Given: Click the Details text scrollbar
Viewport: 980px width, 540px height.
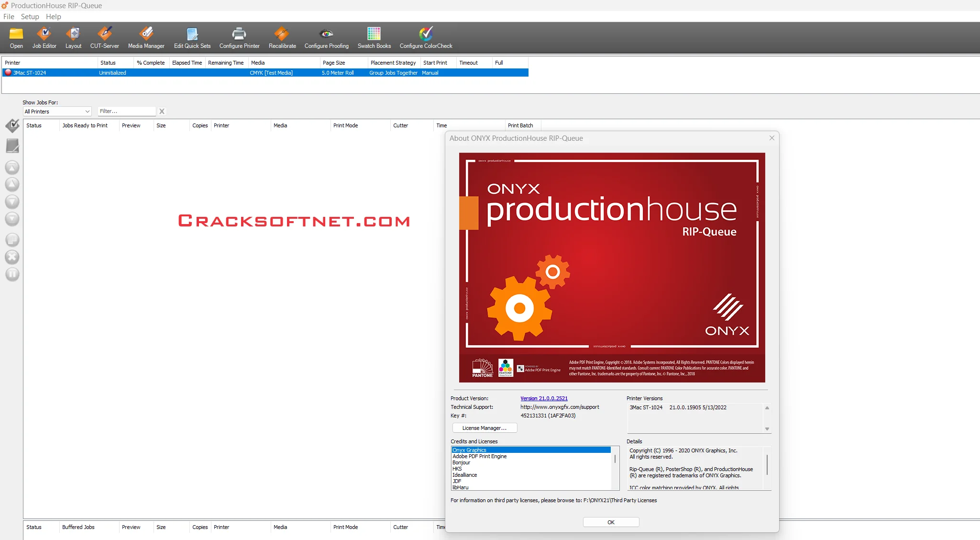Looking at the screenshot, I should [x=767, y=464].
